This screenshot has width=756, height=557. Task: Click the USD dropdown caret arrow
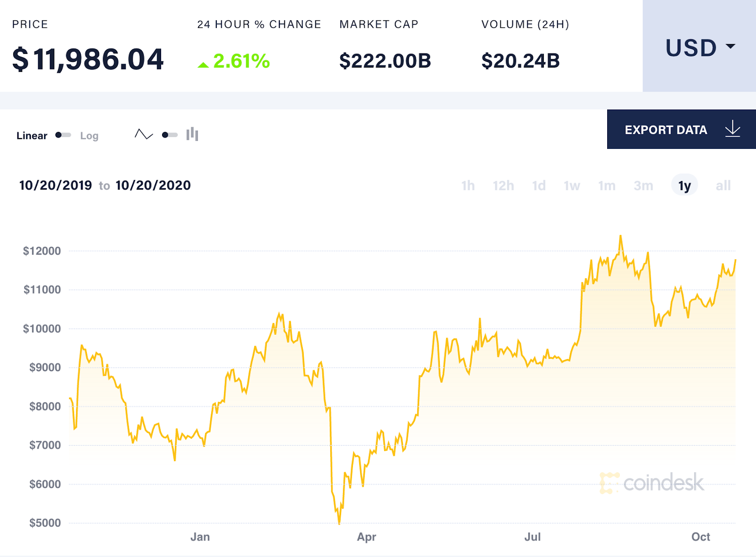(730, 46)
